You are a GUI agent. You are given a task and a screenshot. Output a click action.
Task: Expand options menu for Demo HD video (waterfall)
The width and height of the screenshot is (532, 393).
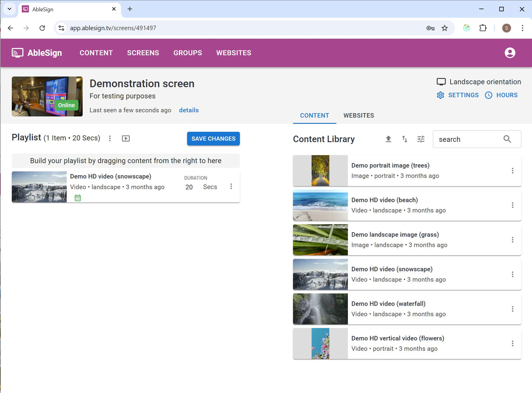pyautogui.click(x=512, y=309)
